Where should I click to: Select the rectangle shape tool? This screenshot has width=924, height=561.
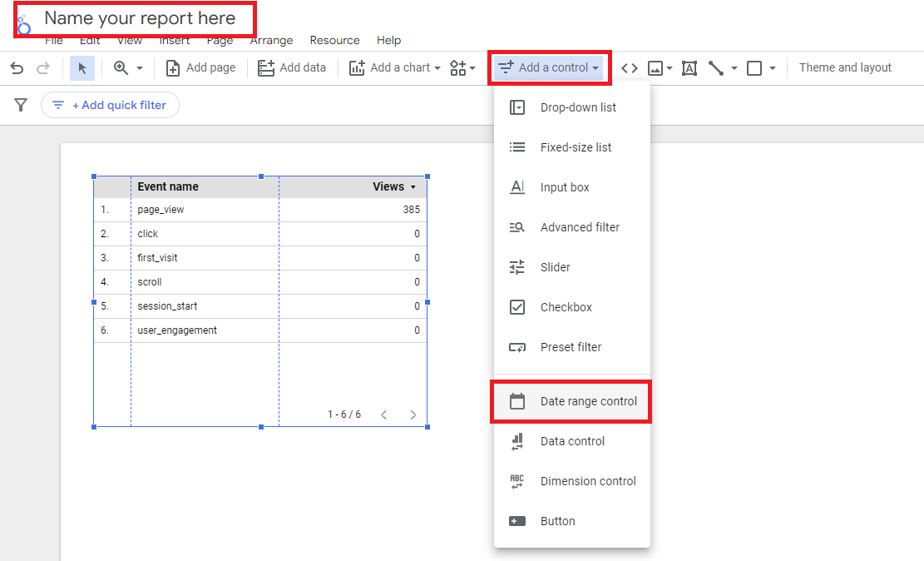pos(754,68)
